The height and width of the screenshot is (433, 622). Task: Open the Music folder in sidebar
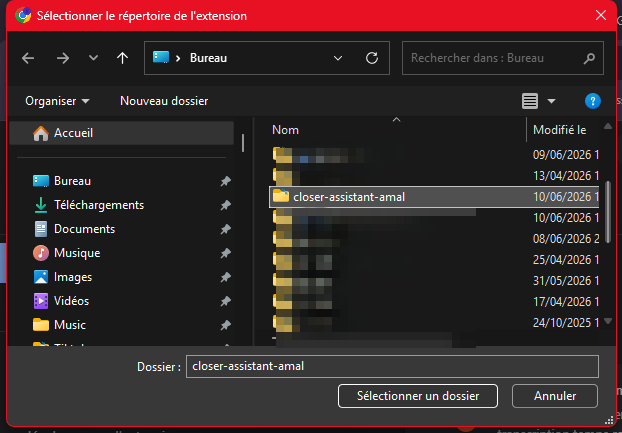[x=60, y=325]
